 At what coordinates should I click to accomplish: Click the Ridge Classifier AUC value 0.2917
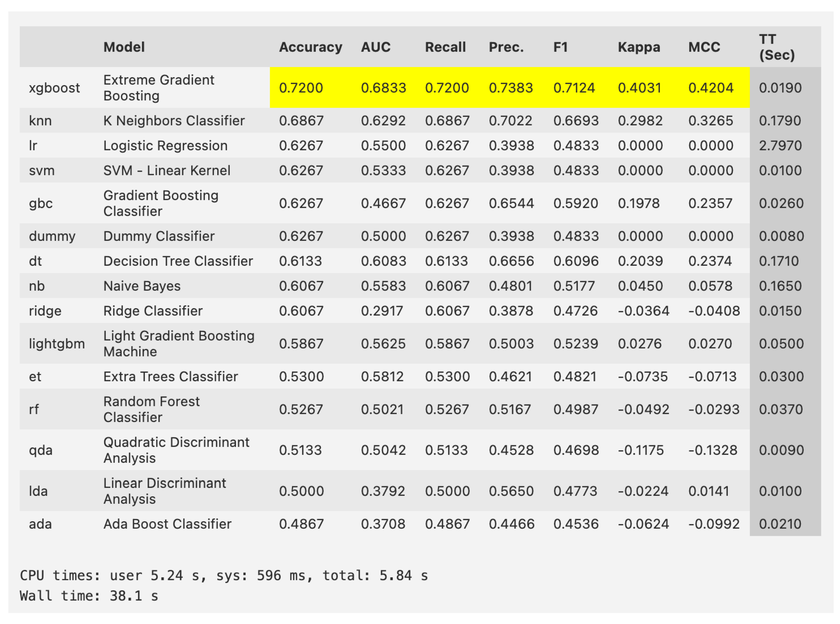382,311
